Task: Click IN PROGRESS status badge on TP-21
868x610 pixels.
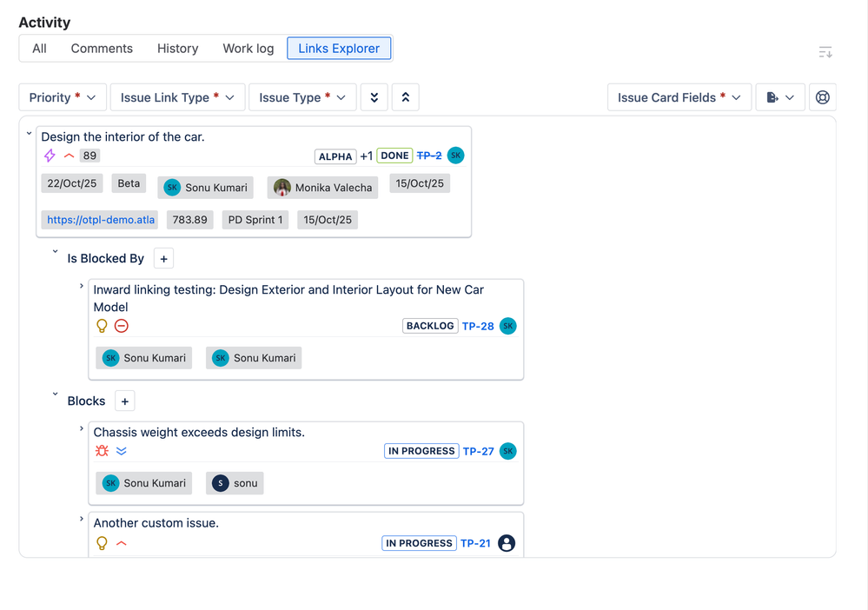Action: click(419, 543)
